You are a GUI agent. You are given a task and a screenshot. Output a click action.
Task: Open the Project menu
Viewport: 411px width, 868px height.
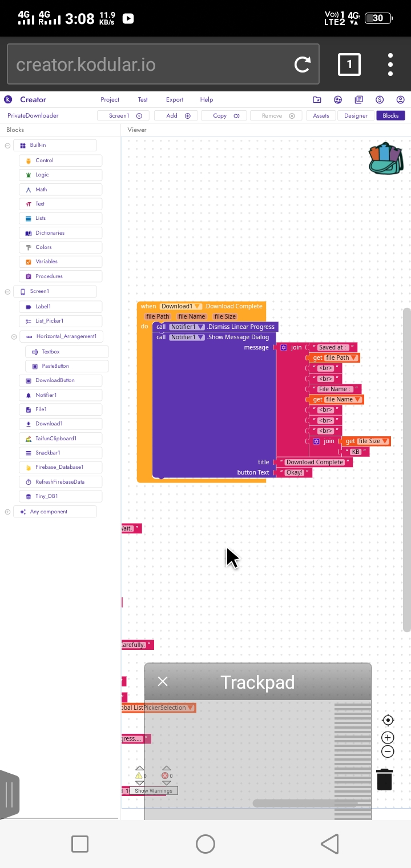110,99
